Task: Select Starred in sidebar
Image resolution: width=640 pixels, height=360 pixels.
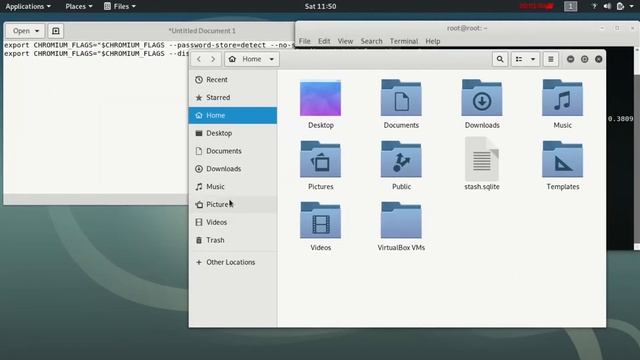Action: pyautogui.click(x=233, y=98)
